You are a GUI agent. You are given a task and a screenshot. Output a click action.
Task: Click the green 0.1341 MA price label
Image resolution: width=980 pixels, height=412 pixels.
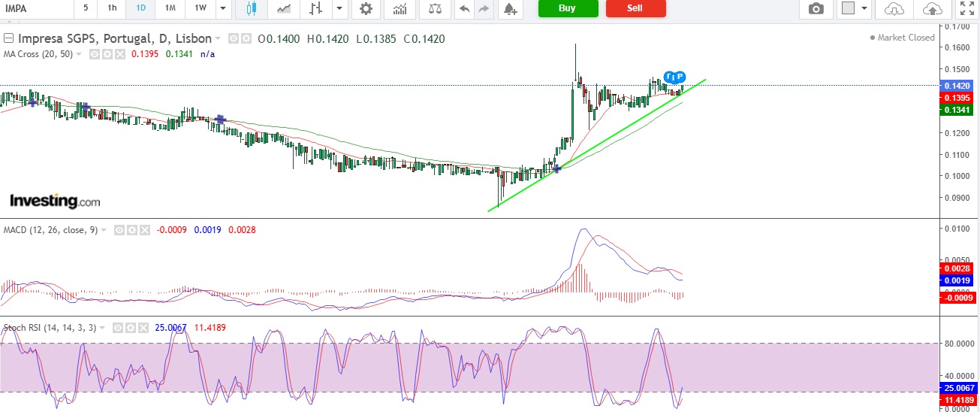[x=956, y=111]
